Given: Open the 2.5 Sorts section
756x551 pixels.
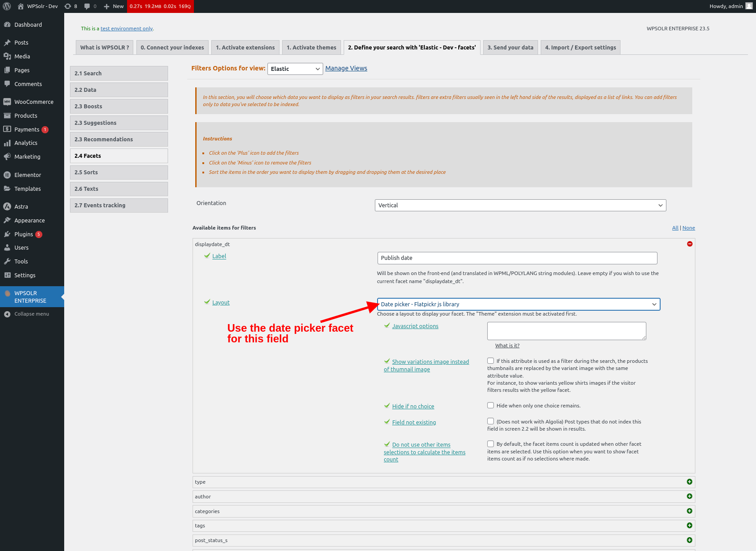Looking at the screenshot, I should pyautogui.click(x=119, y=172).
